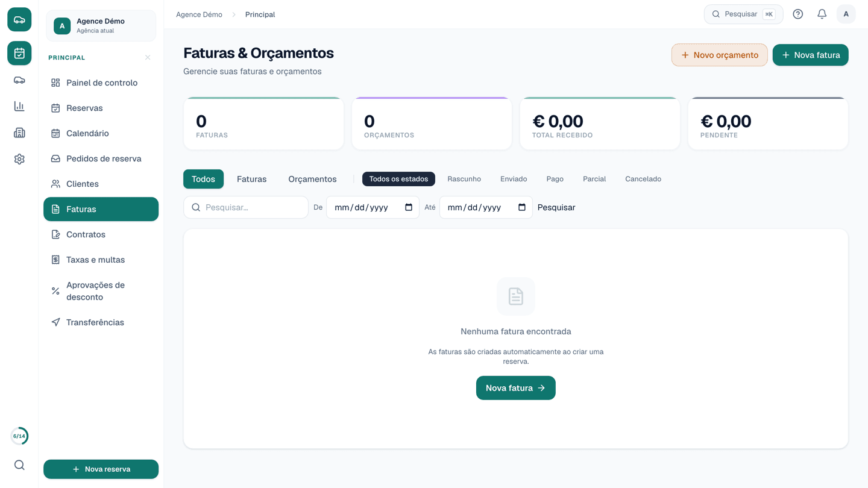This screenshot has width=868, height=488.
Task: Open the notifications bell
Action: point(822,14)
